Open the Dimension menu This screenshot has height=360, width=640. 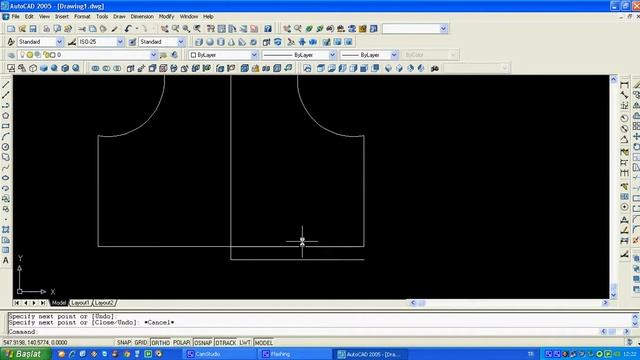click(142, 16)
